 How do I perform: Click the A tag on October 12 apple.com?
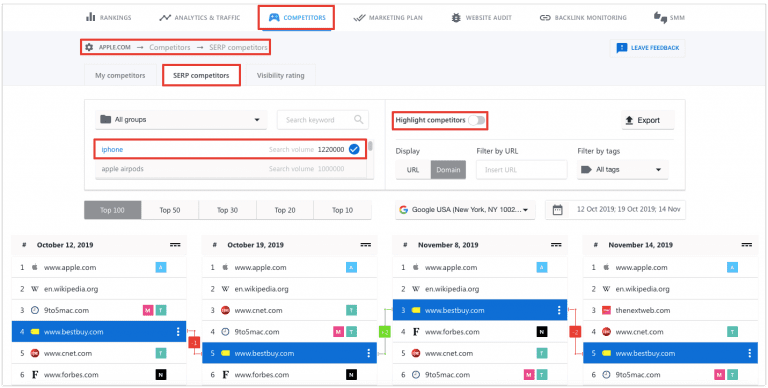(161, 267)
